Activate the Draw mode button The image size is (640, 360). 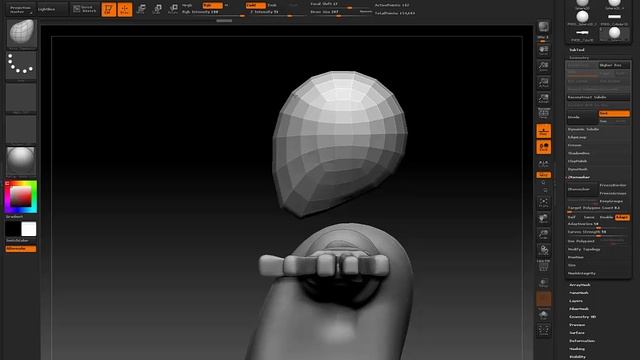pyautogui.click(x=125, y=9)
